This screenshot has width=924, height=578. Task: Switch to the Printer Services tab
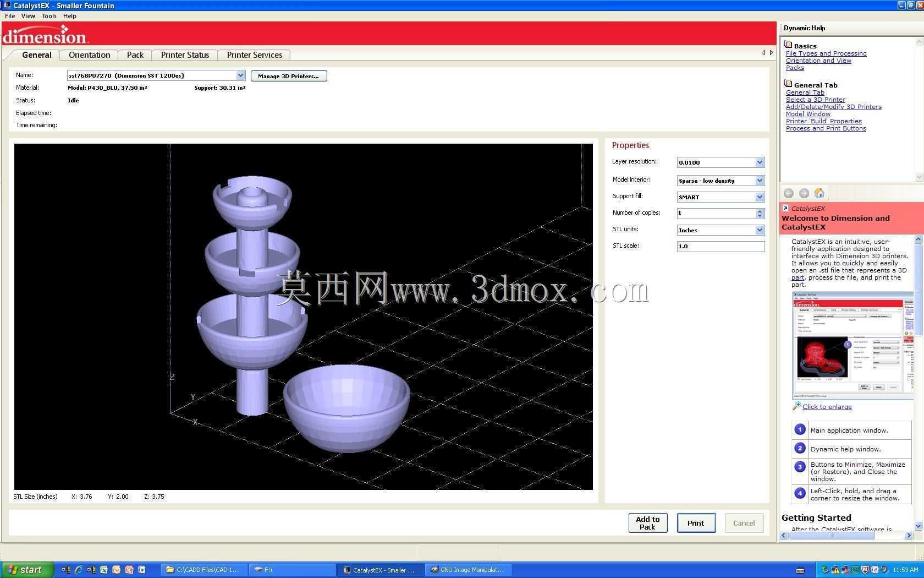[x=254, y=55]
